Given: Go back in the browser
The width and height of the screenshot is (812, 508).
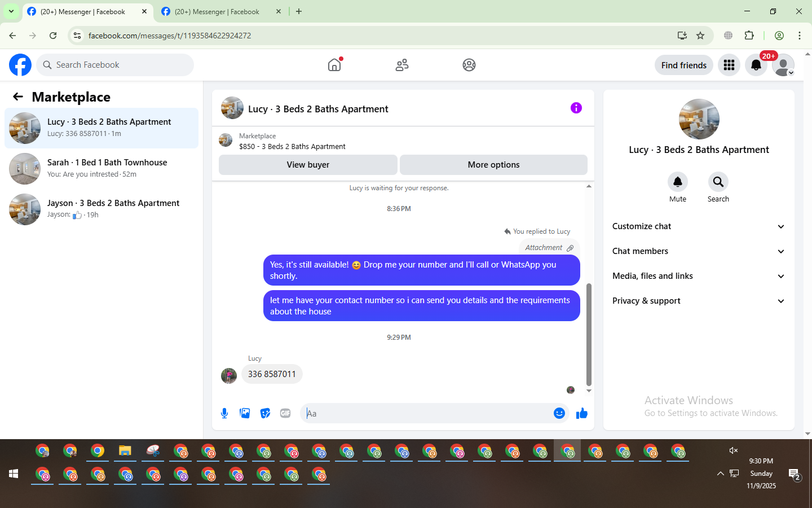Looking at the screenshot, I should (12, 36).
